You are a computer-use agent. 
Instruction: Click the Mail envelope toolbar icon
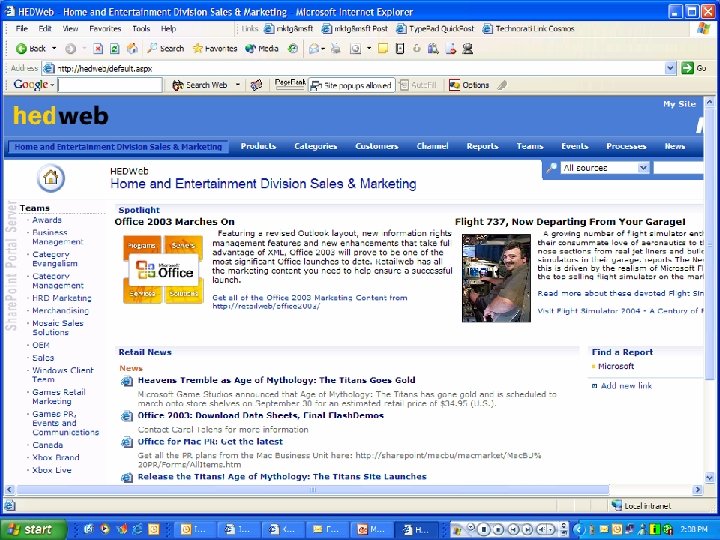point(314,48)
